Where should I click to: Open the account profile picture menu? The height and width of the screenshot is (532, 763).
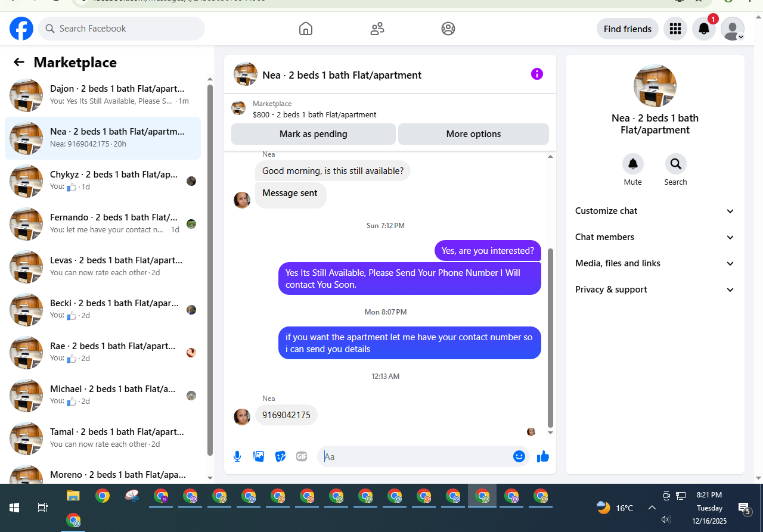click(x=733, y=29)
